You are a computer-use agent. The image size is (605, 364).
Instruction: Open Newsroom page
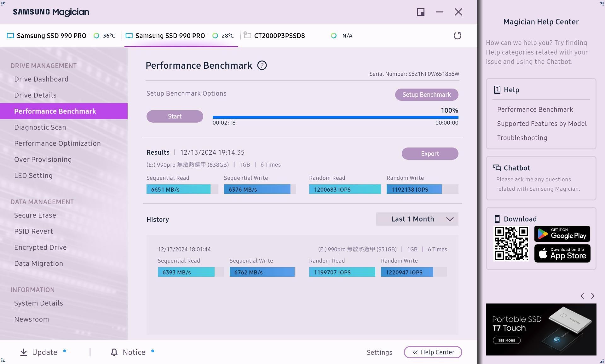[x=32, y=319]
